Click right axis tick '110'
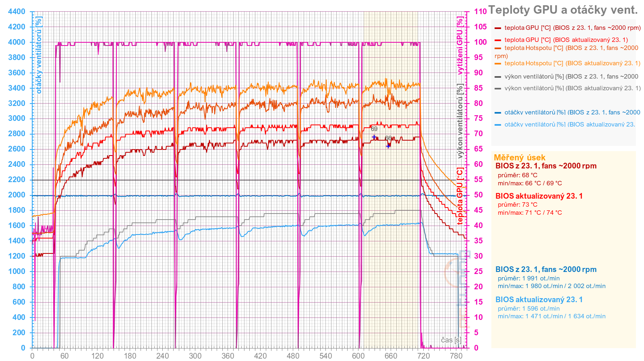644x361 pixels. [480, 12]
